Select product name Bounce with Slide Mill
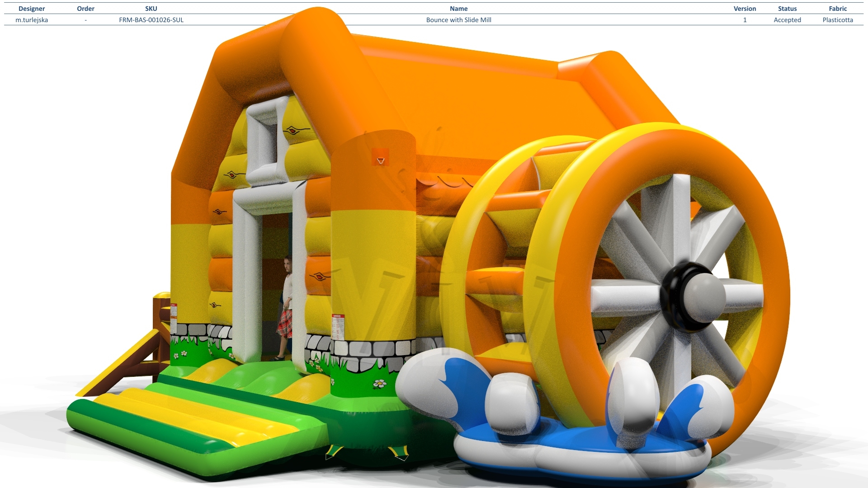 tap(458, 20)
